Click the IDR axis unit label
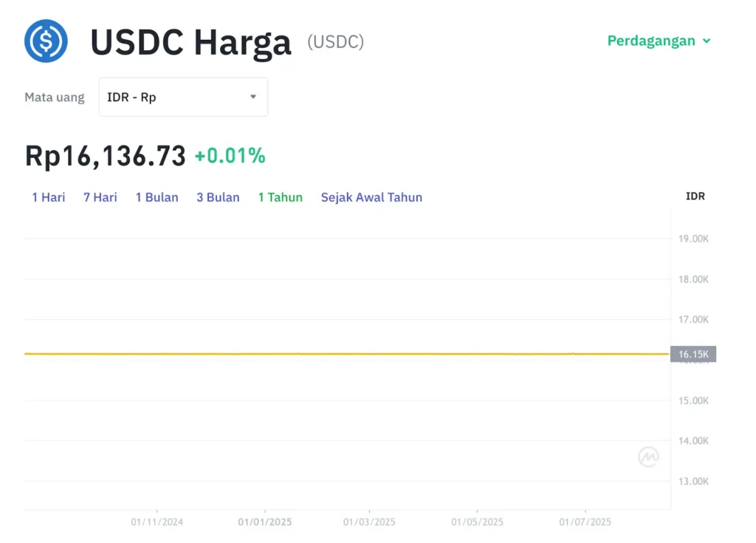 coord(695,196)
